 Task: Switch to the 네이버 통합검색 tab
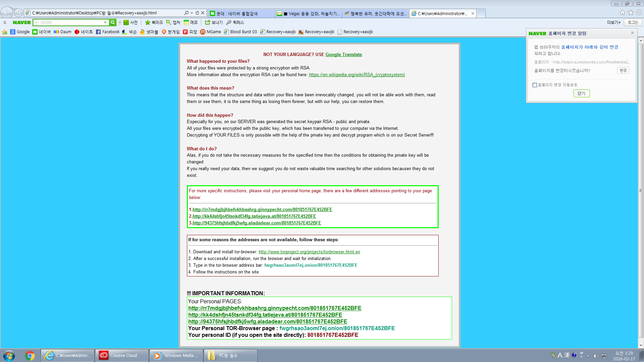(241, 13)
